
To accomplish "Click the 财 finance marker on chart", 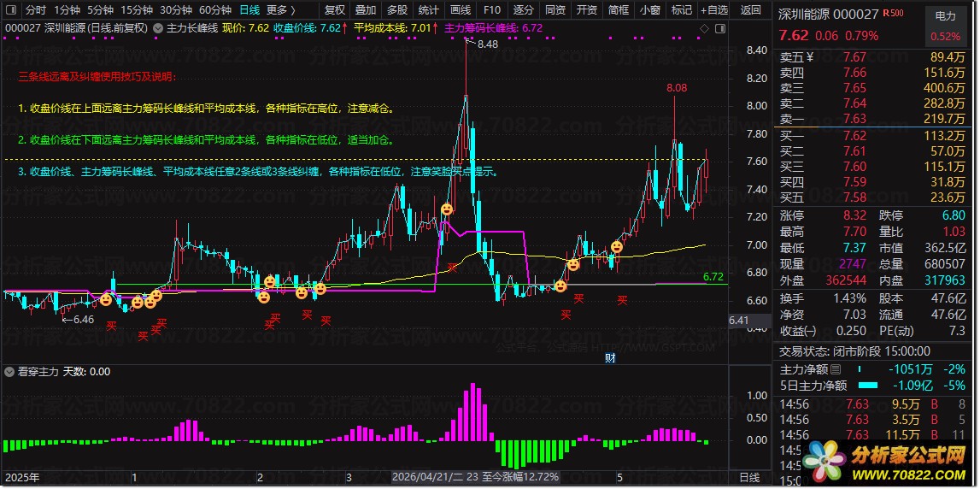I will click(x=611, y=358).
